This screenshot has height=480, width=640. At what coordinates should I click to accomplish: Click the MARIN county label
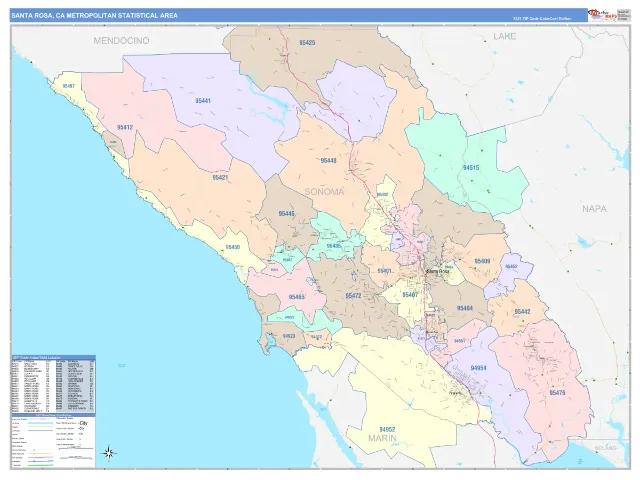point(382,438)
